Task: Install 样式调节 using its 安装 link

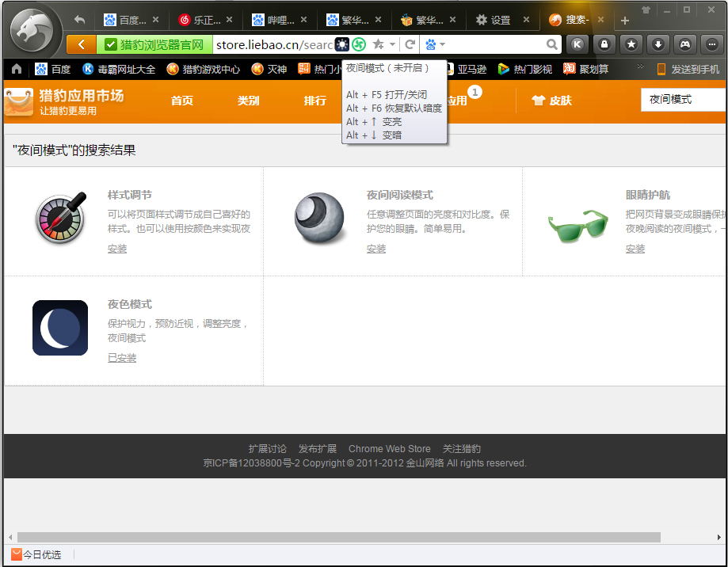Action: (117, 248)
